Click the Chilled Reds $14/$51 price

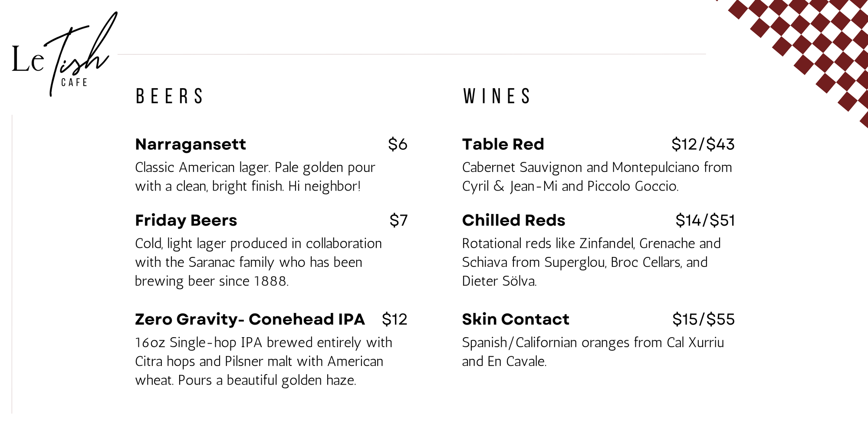click(x=705, y=220)
